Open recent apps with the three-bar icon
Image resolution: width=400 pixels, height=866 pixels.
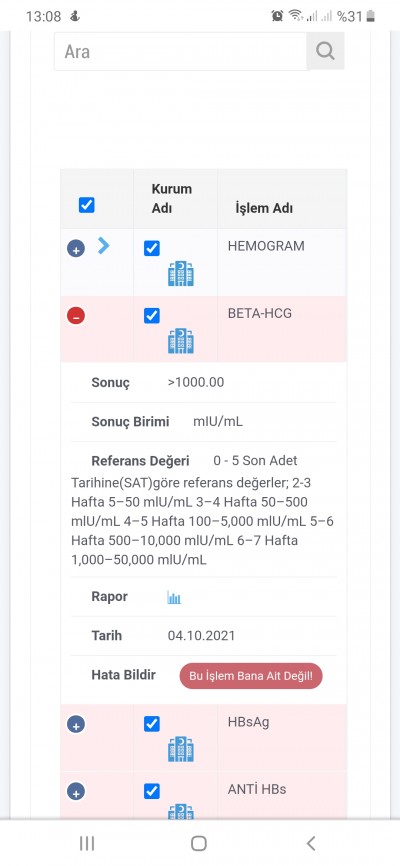[87, 843]
